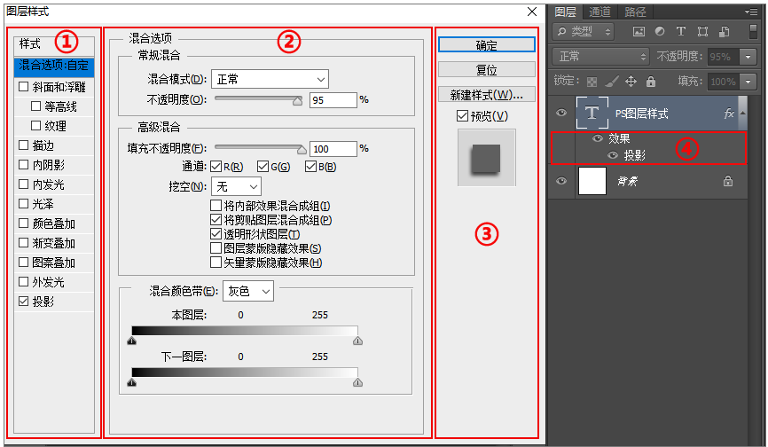Viewport: 768px width, 447px height.
Task: Enable 斜面和浮雕 checkbox
Action: point(24,87)
